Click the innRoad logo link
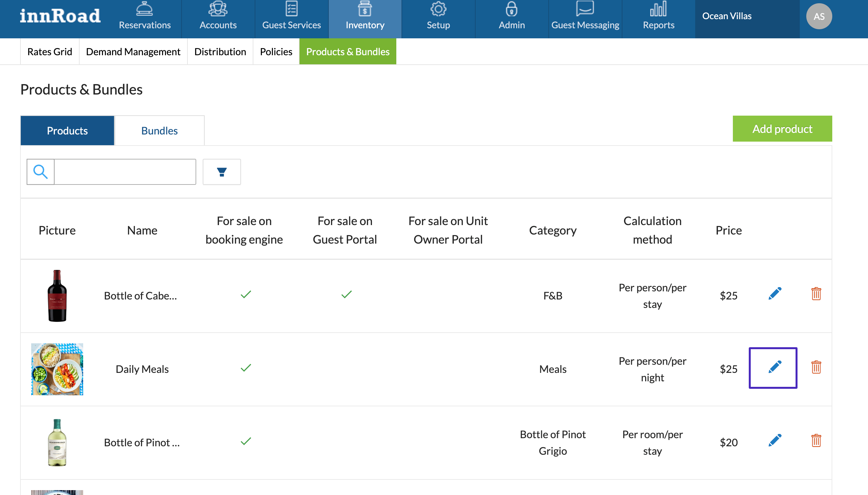Screen dimensions: 868x495 point(60,16)
